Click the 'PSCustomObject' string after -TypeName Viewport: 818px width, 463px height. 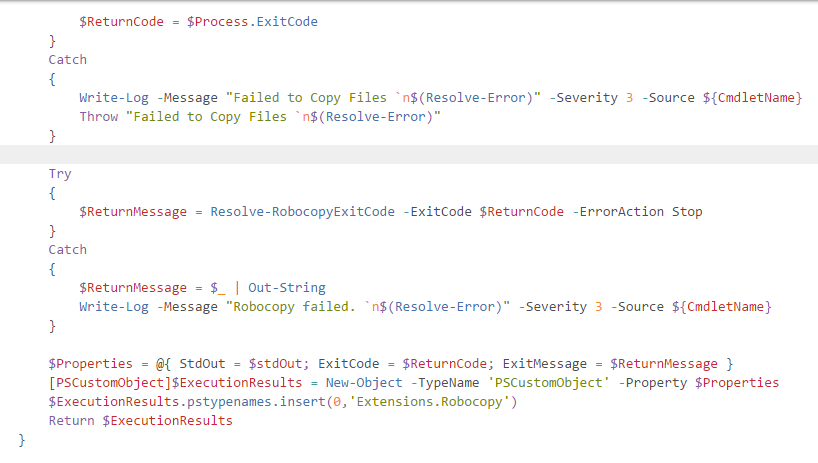click(x=548, y=383)
